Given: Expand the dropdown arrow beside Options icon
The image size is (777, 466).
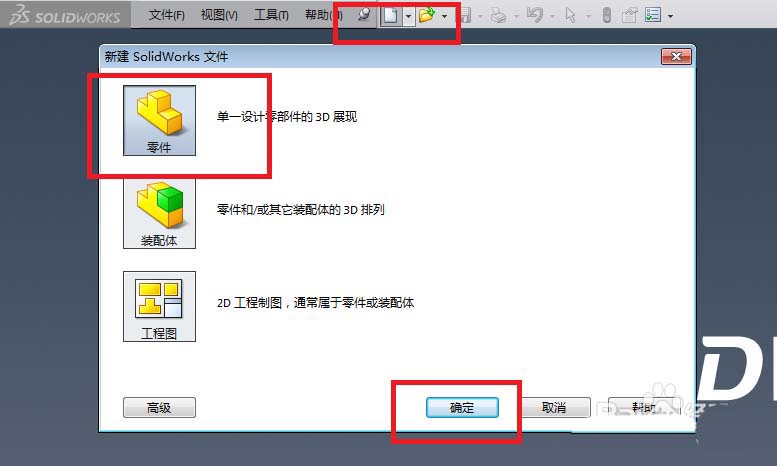Looking at the screenshot, I should [x=670, y=16].
